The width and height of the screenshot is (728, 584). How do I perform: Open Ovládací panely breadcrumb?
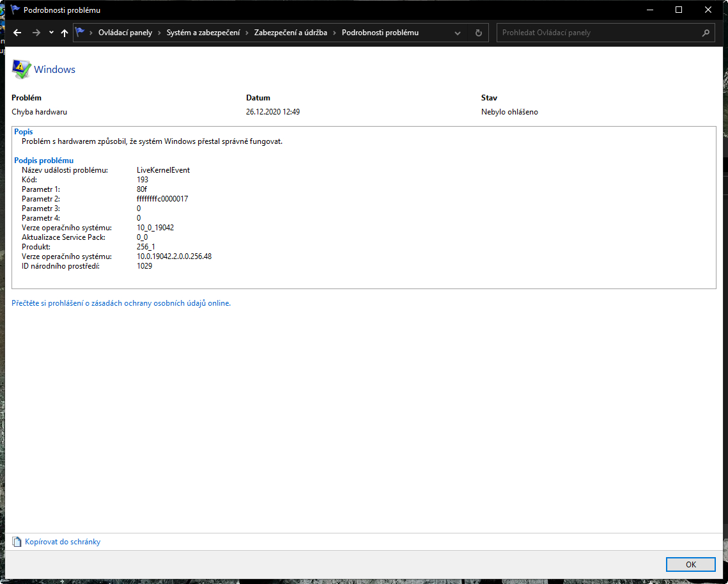pos(125,33)
